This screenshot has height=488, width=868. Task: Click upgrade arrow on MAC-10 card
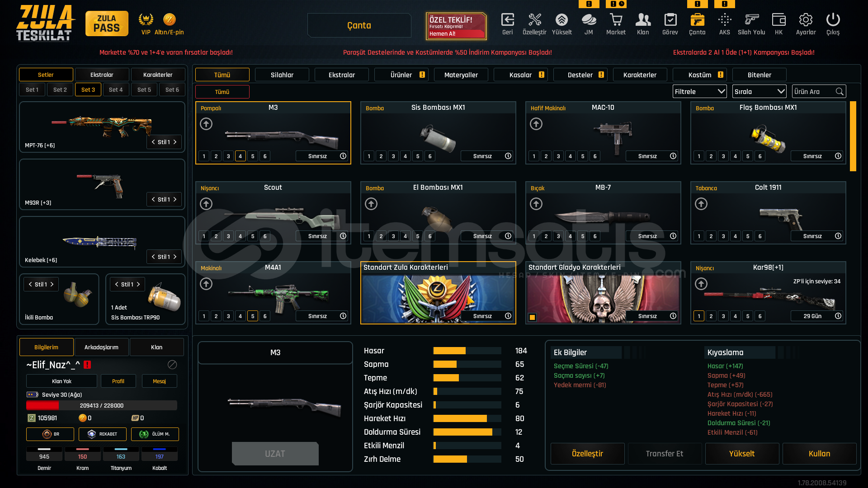[536, 124]
